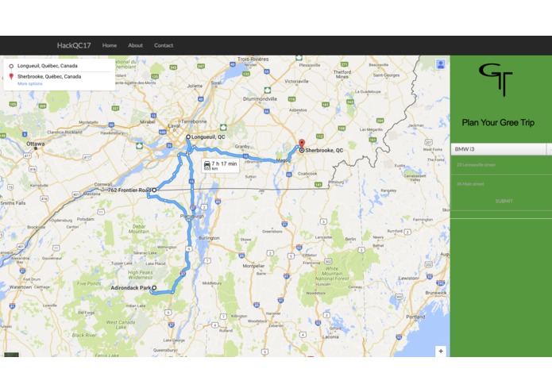This screenshot has height=392, width=552.
Task: Click the Trois-Rivières label on map
Action: point(253,59)
